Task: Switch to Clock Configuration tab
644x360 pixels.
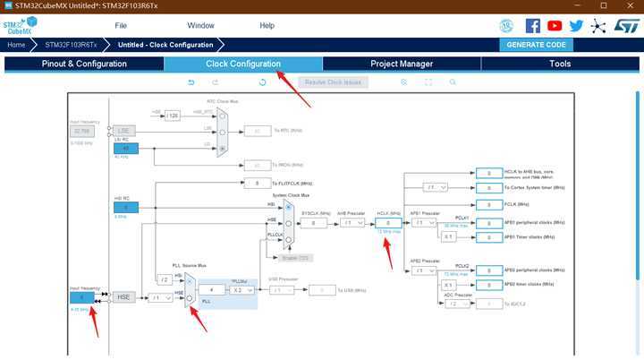Action: pos(243,64)
